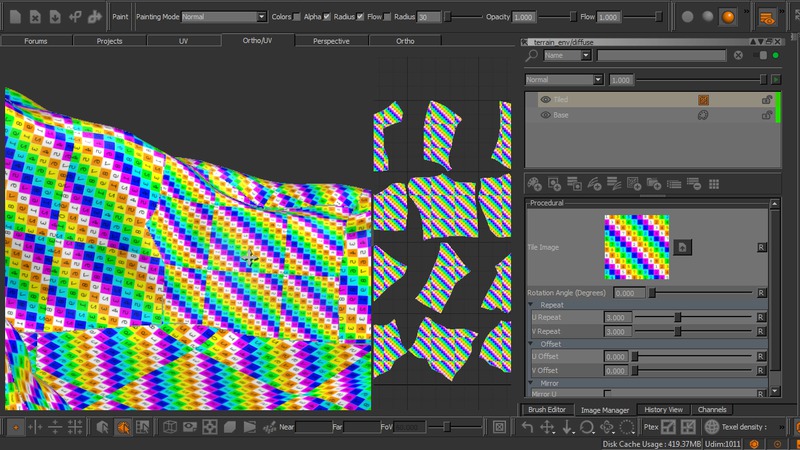Open the Channels tab

[712, 410]
